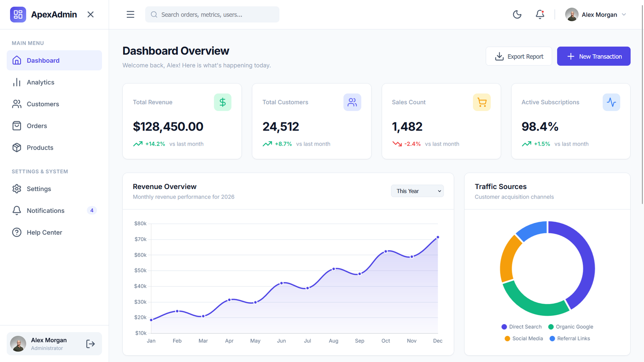The image size is (644, 362).
Task: Click the Referral Links legend swatch
Action: (552, 339)
